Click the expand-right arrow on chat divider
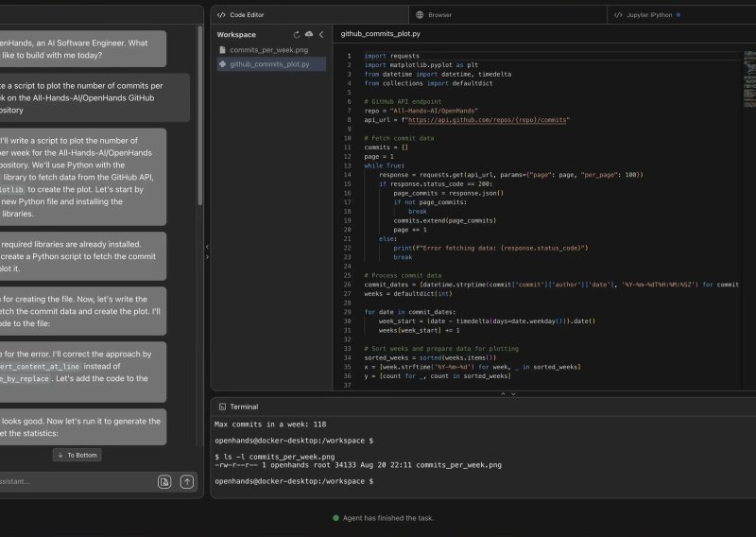 207,257
